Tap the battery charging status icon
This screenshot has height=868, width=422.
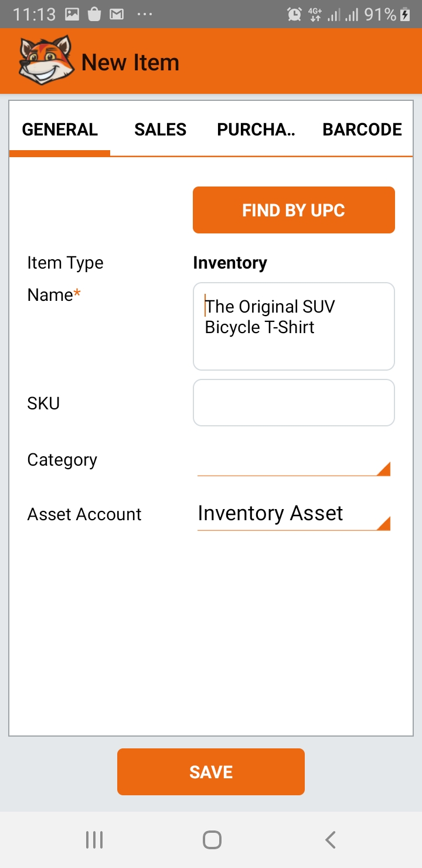(405, 15)
